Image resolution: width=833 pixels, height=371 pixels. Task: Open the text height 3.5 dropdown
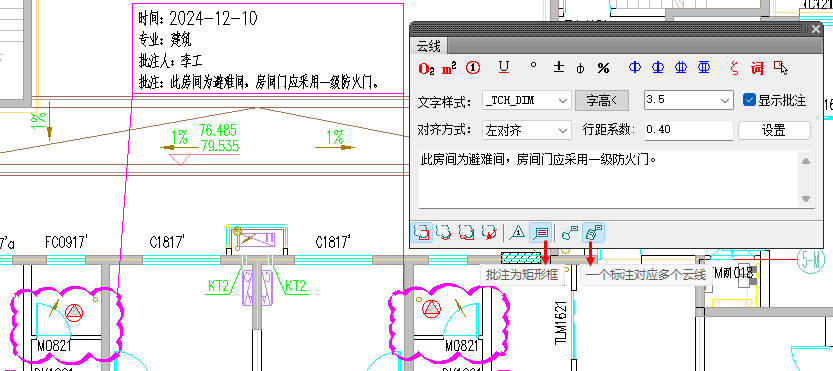point(688,100)
